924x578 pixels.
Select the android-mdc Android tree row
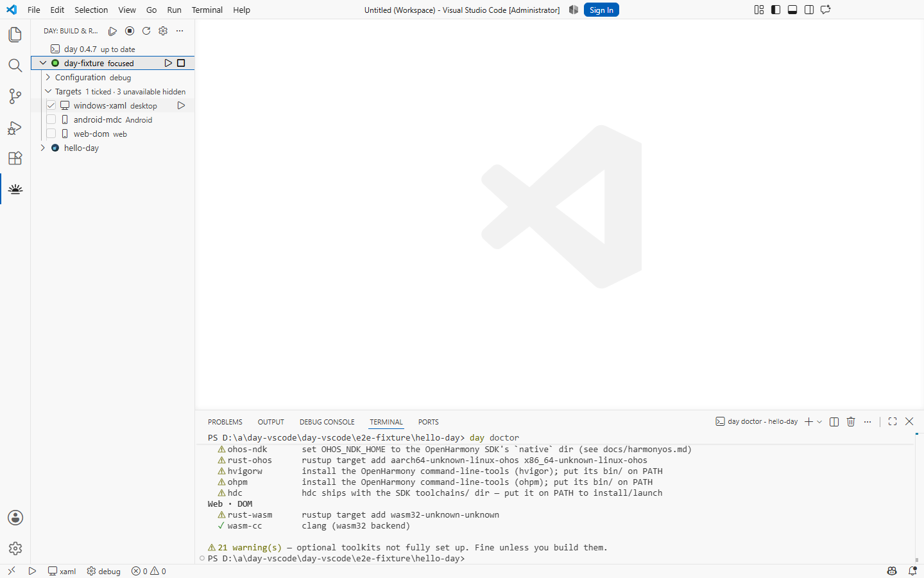(x=113, y=119)
